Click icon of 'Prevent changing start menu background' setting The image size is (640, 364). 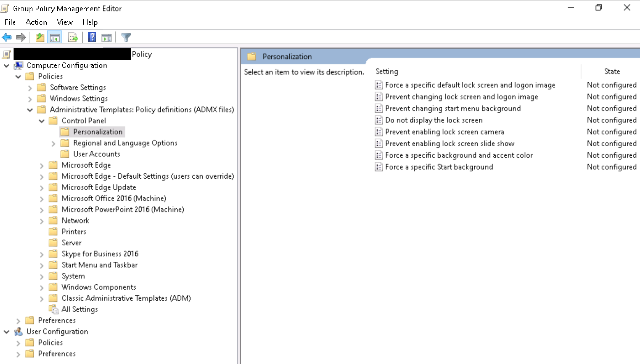[x=379, y=108]
